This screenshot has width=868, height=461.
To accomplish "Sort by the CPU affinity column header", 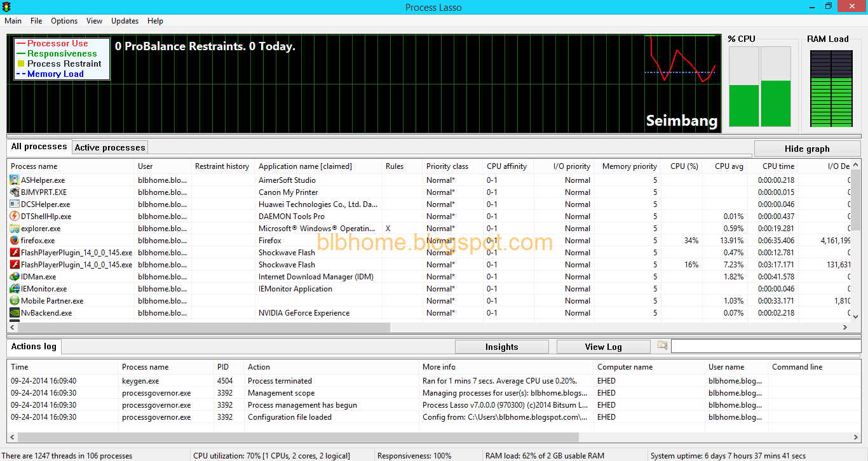I will tap(507, 166).
